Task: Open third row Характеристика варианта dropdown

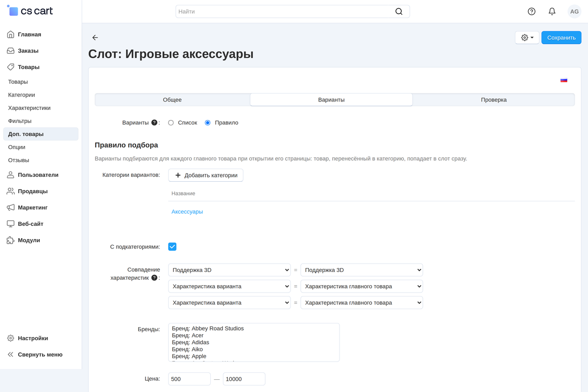Action: click(x=229, y=303)
